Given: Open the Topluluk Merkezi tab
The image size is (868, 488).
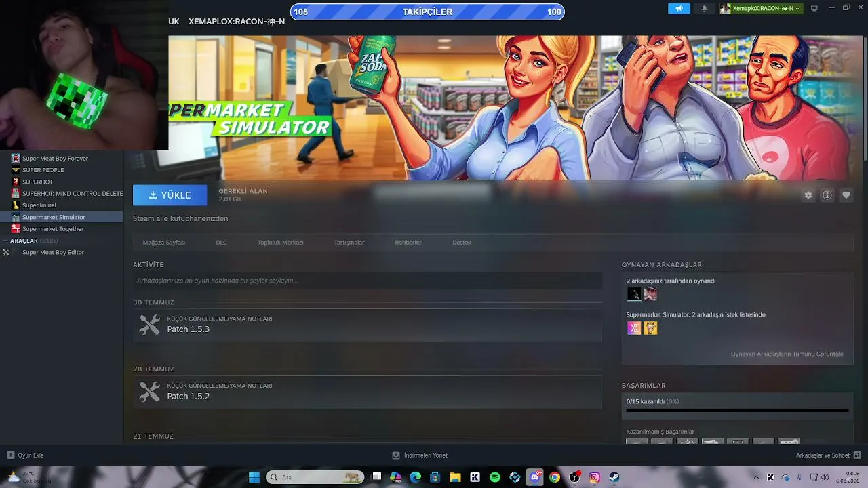Looking at the screenshot, I should coord(280,243).
